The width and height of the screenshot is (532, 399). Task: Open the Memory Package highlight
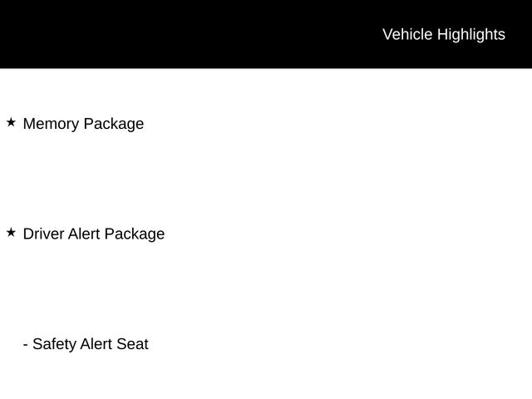pos(83,124)
